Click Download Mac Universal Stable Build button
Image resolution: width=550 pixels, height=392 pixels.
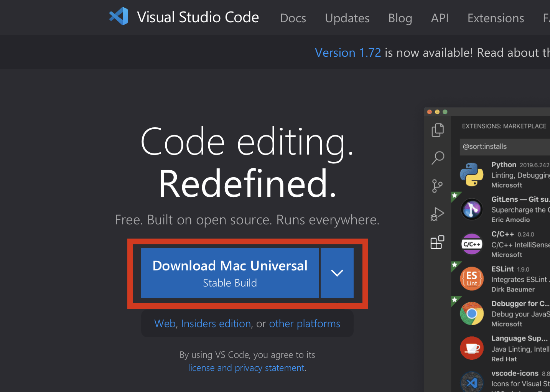pos(230,273)
